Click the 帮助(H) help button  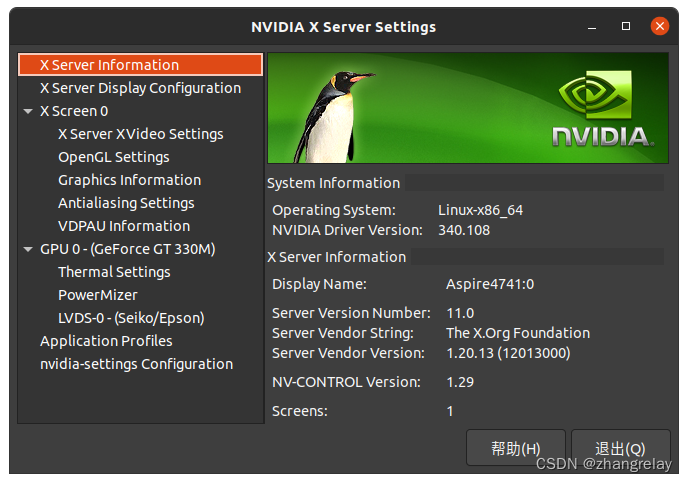click(516, 448)
